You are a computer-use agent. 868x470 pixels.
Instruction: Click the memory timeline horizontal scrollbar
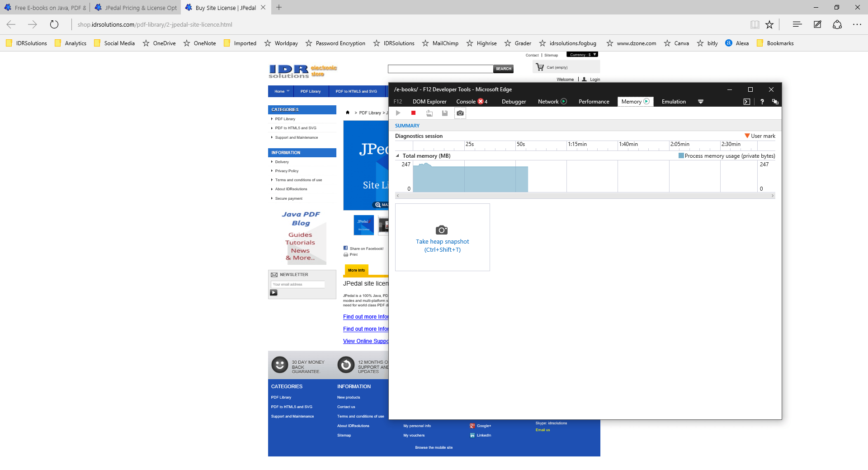tap(585, 196)
